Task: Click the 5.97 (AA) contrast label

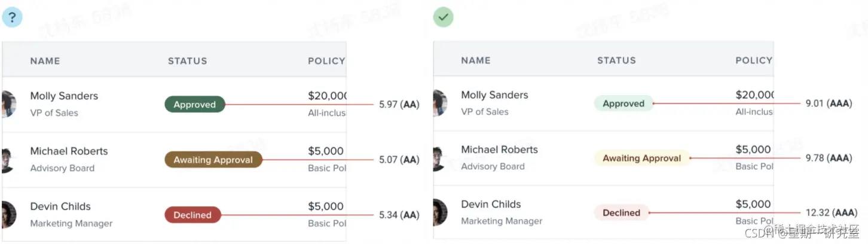Action: point(399,105)
